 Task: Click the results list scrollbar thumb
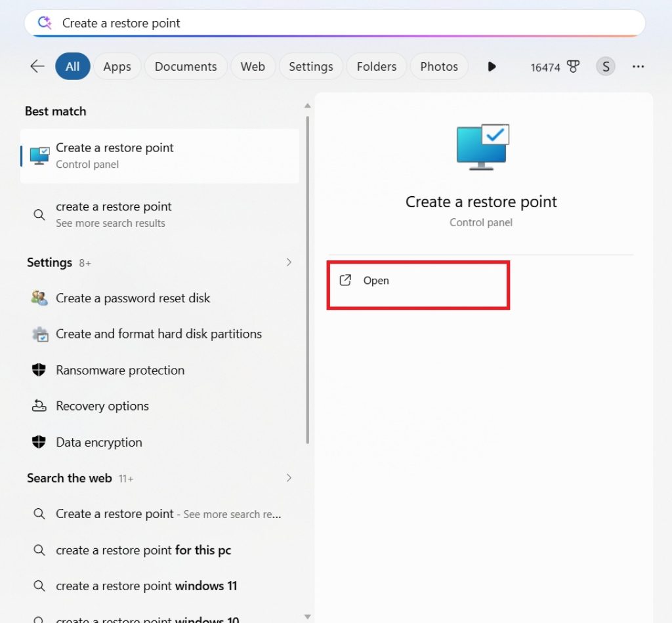pyautogui.click(x=307, y=280)
